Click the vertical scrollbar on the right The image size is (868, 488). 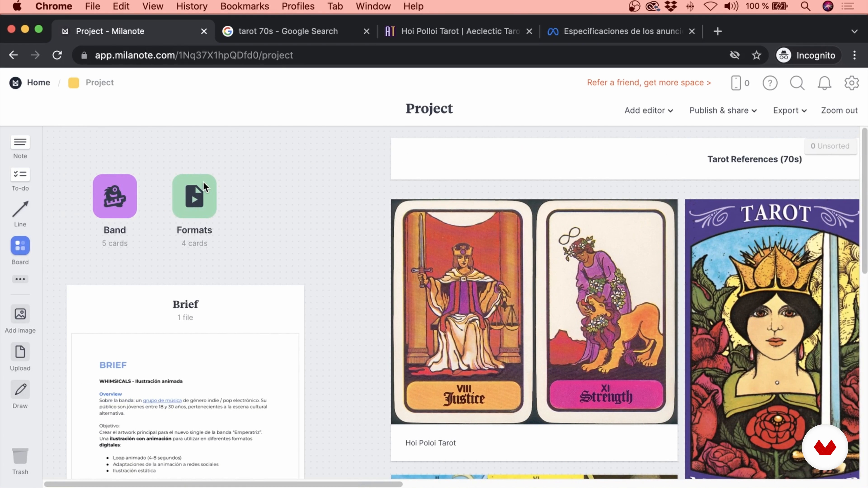click(x=864, y=200)
